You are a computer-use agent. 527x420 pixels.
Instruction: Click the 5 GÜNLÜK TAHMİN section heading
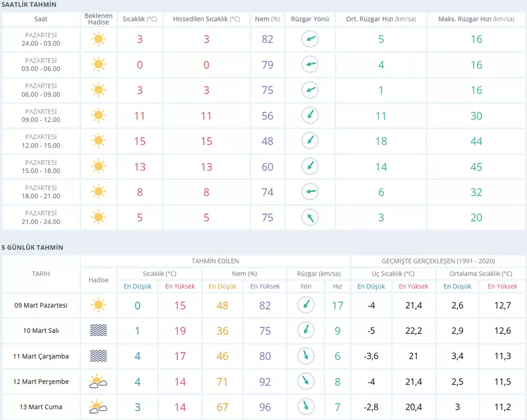pyautogui.click(x=33, y=247)
